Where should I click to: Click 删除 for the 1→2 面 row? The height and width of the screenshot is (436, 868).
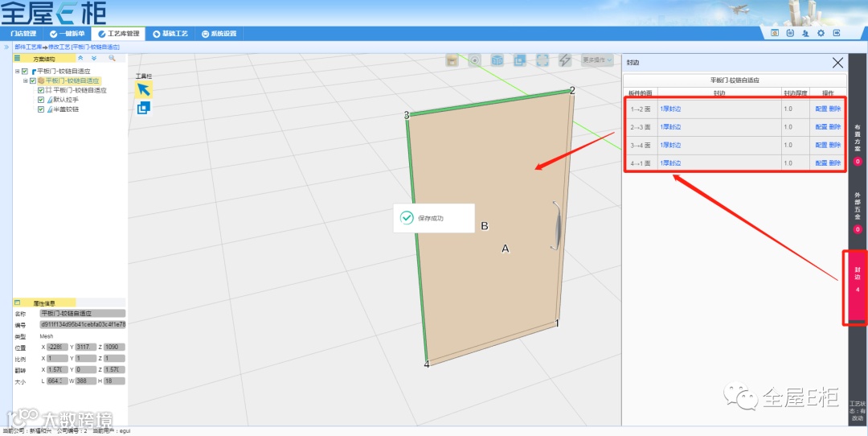[835, 109]
